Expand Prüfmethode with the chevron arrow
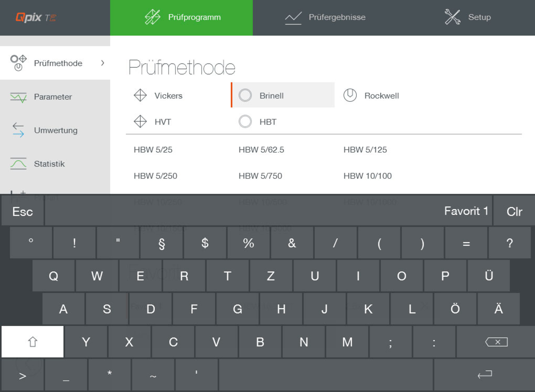 (103, 63)
